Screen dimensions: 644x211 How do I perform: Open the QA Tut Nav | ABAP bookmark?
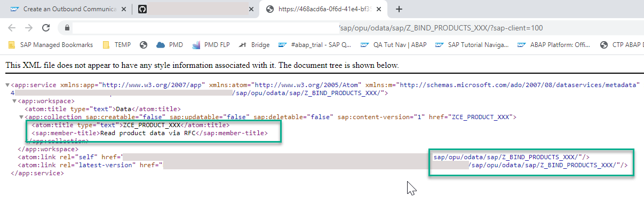pos(394,45)
